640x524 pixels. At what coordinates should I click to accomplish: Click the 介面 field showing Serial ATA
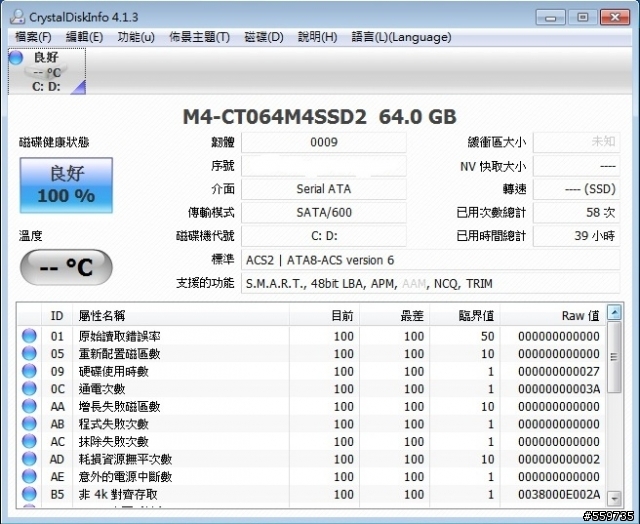click(324, 189)
